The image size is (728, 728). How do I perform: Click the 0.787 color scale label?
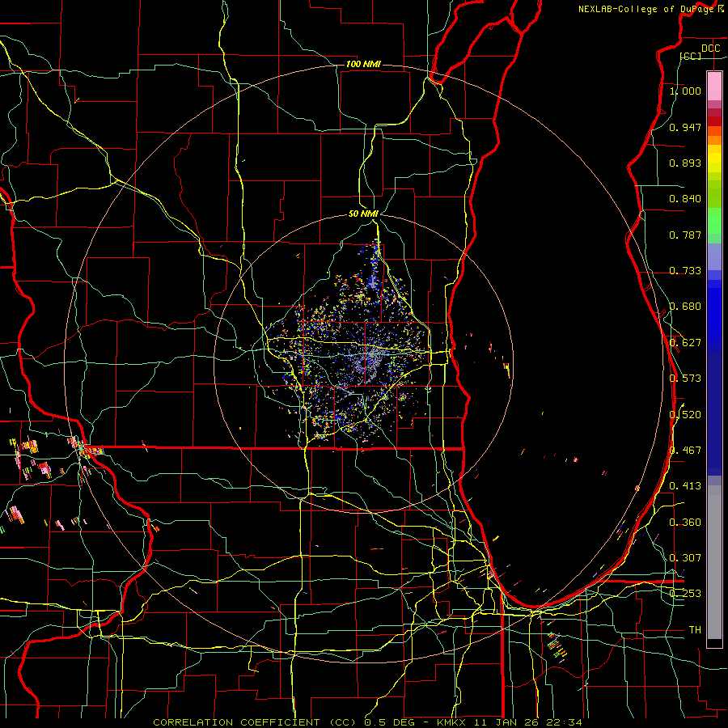(x=685, y=235)
